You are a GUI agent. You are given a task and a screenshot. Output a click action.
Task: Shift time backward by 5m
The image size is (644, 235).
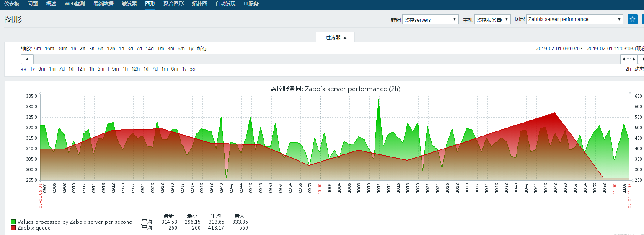point(101,69)
